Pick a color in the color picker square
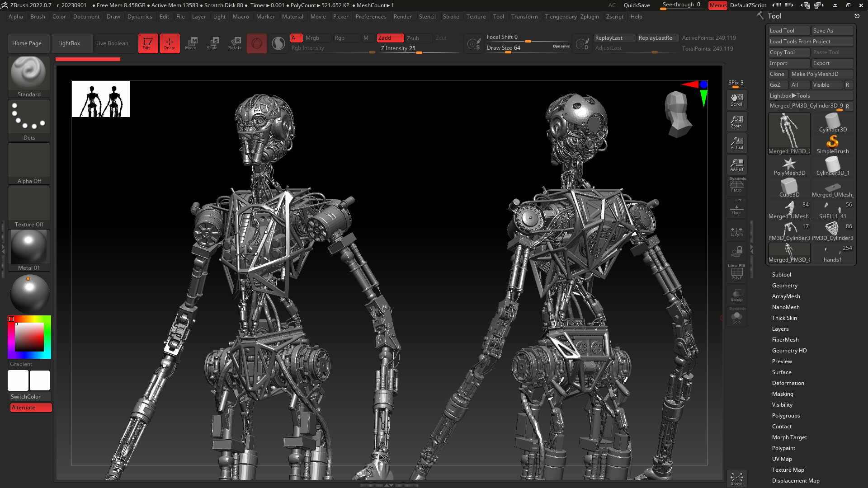The width and height of the screenshot is (868, 488). (29, 337)
